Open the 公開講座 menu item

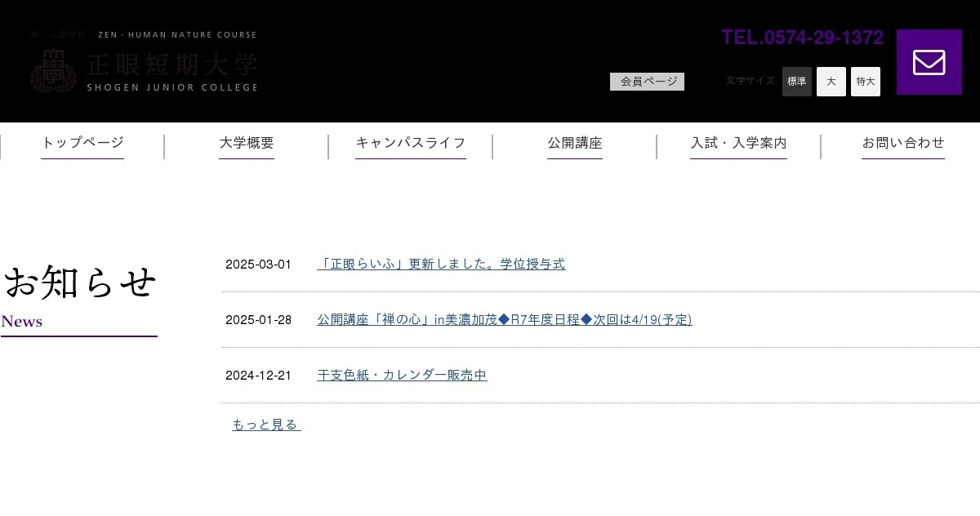pos(575,143)
